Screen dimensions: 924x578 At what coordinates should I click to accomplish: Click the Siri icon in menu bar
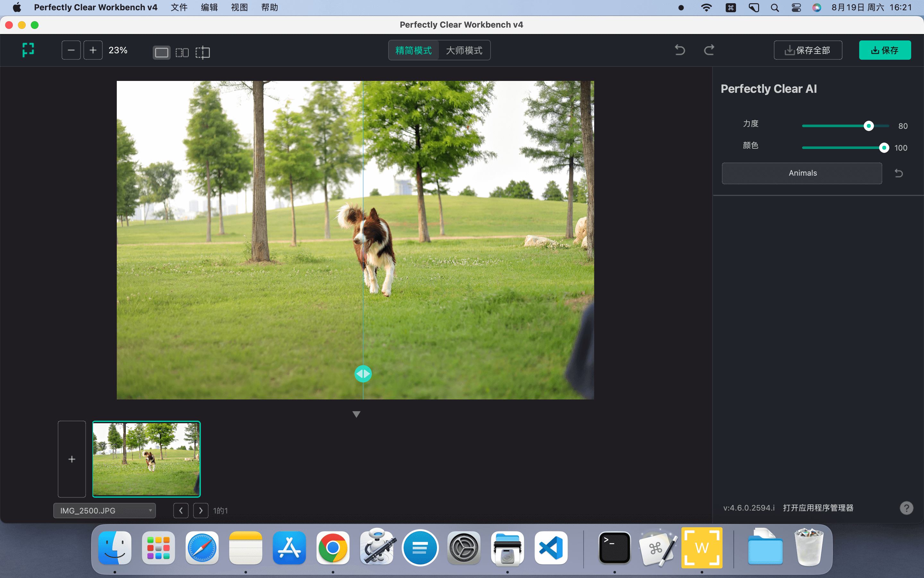(x=817, y=8)
